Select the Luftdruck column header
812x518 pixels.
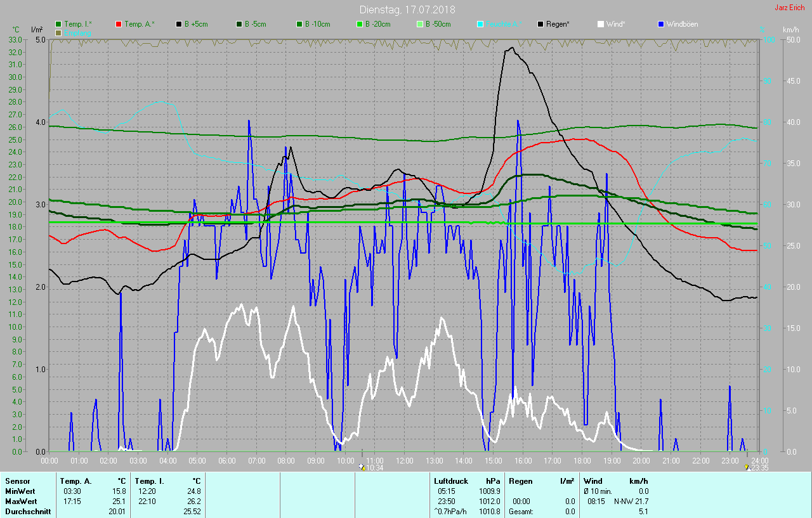click(450, 481)
